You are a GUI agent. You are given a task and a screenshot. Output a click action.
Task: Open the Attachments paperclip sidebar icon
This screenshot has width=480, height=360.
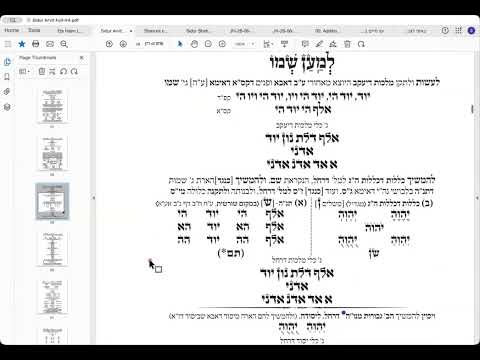pos(7,92)
